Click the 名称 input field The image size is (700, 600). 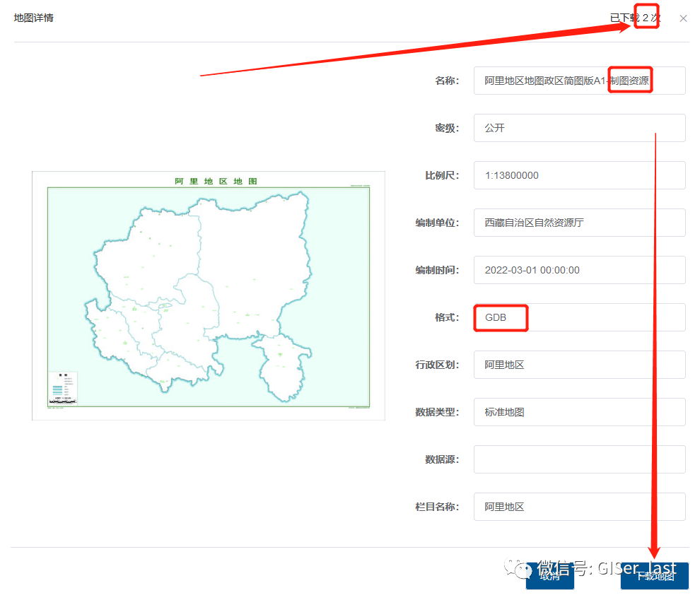[580, 81]
